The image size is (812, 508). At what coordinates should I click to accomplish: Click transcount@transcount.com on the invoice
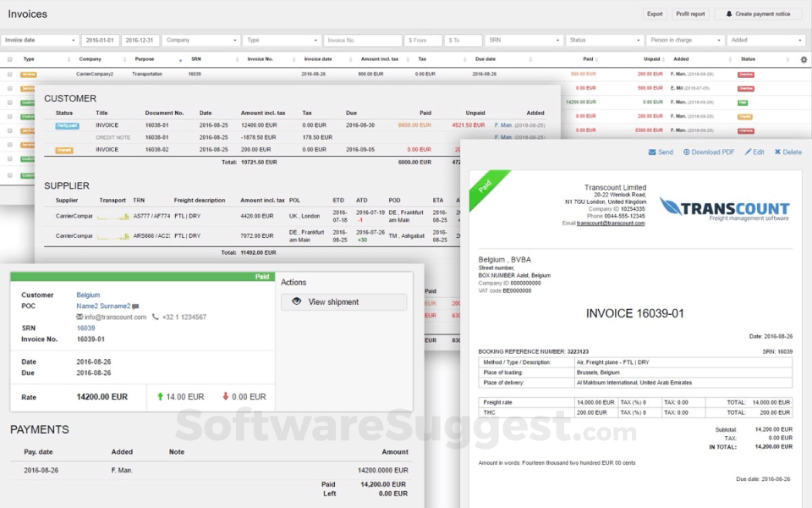coord(611,224)
